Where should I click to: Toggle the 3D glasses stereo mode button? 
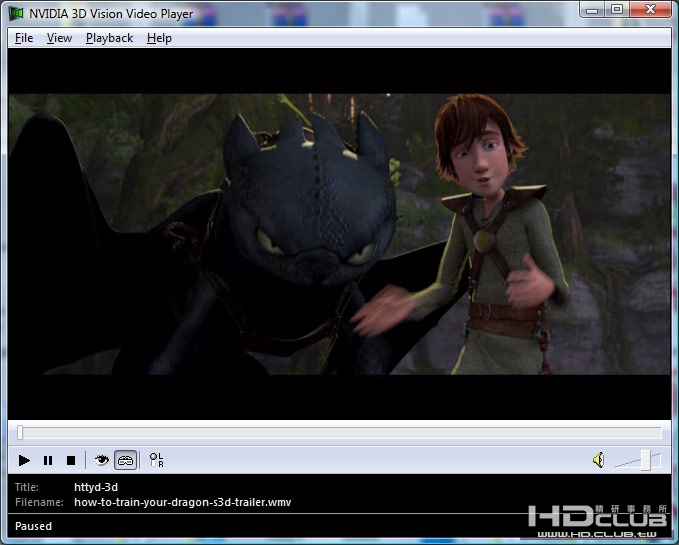coord(126,460)
